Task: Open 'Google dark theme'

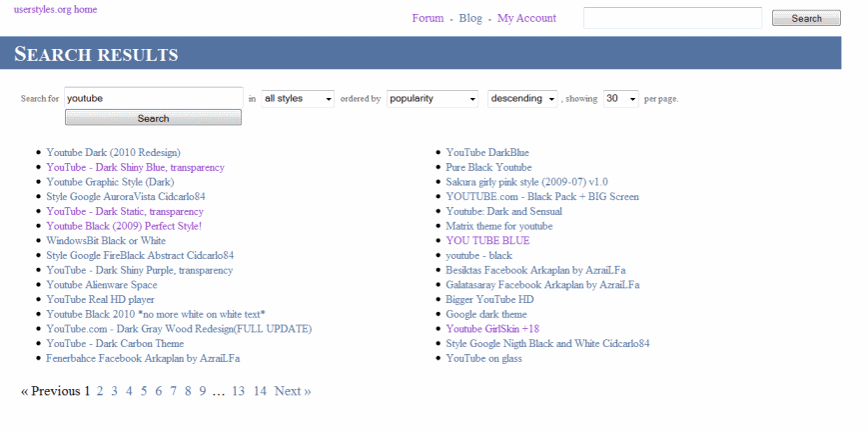Action: click(486, 314)
